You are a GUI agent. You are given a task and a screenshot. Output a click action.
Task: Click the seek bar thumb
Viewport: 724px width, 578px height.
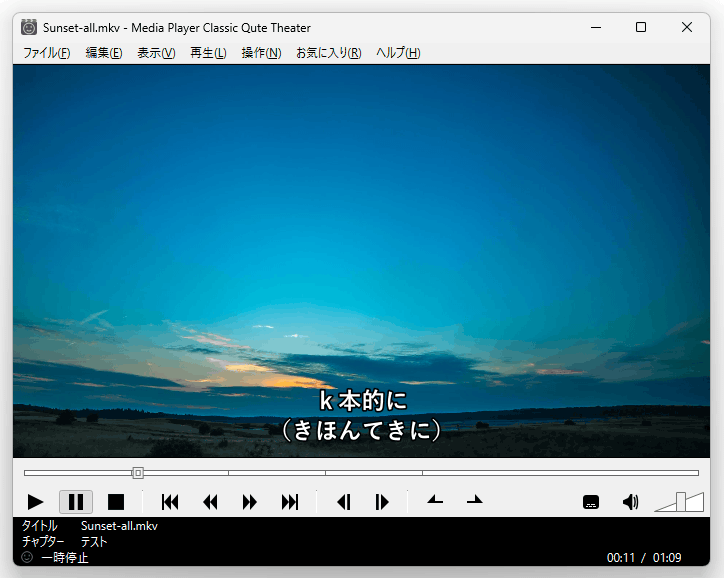[138, 473]
